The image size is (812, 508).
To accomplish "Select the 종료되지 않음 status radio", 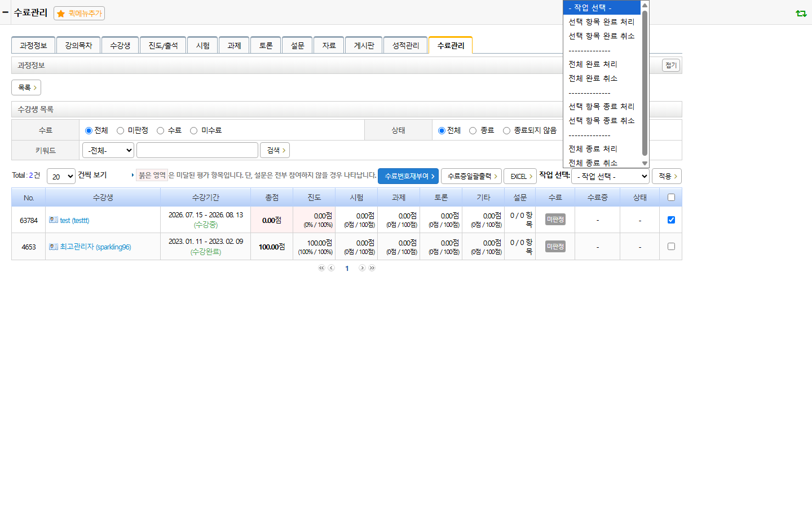I will pos(506,130).
